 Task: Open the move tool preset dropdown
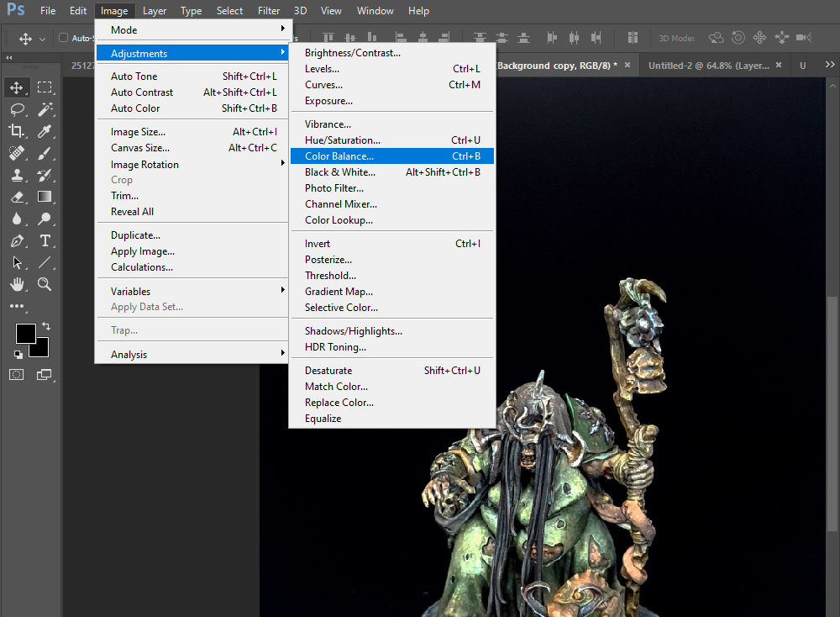(42, 39)
